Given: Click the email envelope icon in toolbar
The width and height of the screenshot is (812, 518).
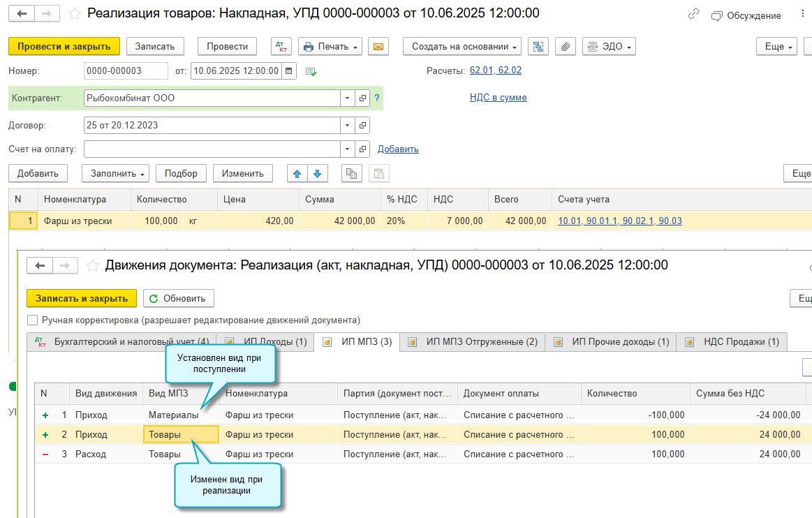Looking at the screenshot, I should coord(378,47).
